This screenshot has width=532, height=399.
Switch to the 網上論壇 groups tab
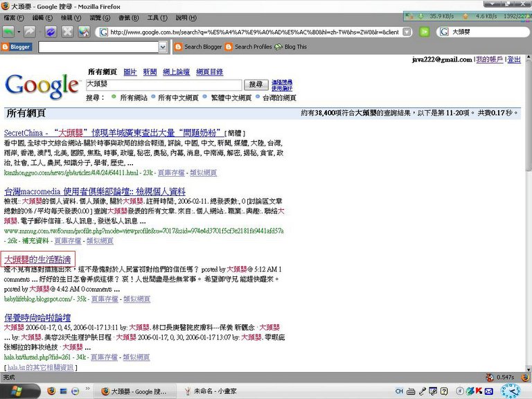point(176,72)
